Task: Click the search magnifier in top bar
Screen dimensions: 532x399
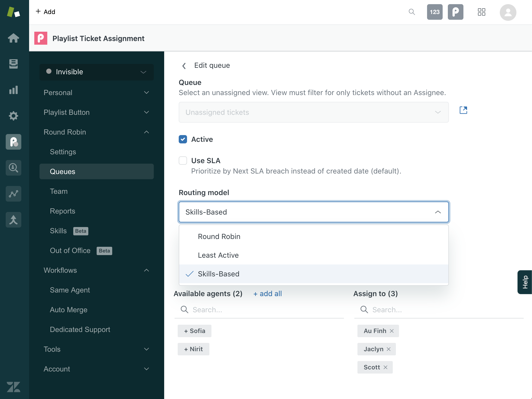Action: tap(412, 12)
